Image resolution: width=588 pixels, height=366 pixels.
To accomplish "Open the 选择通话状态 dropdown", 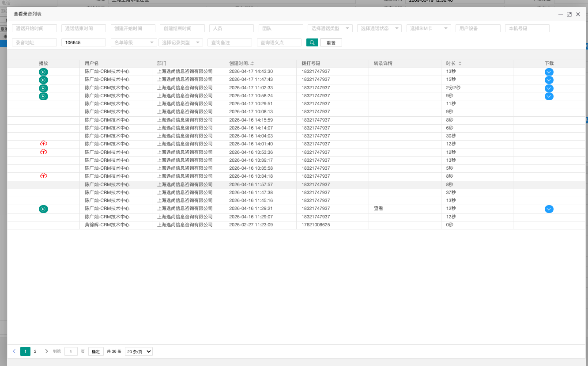I will point(379,28).
